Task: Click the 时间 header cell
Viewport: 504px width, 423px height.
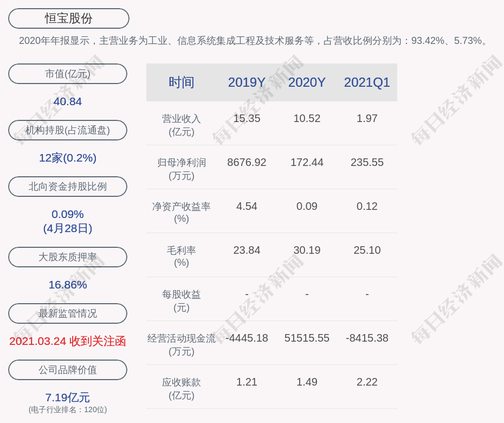Action: (x=182, y=82)
